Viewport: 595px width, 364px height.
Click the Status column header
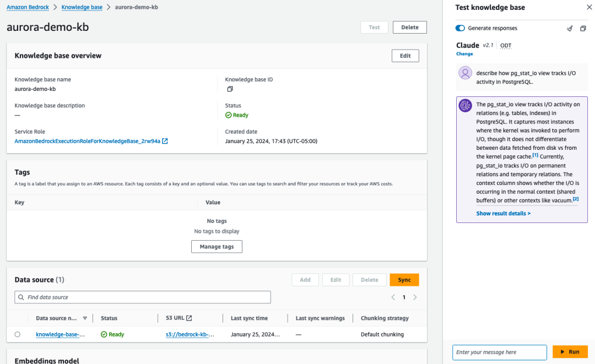[x=109, y=318]
